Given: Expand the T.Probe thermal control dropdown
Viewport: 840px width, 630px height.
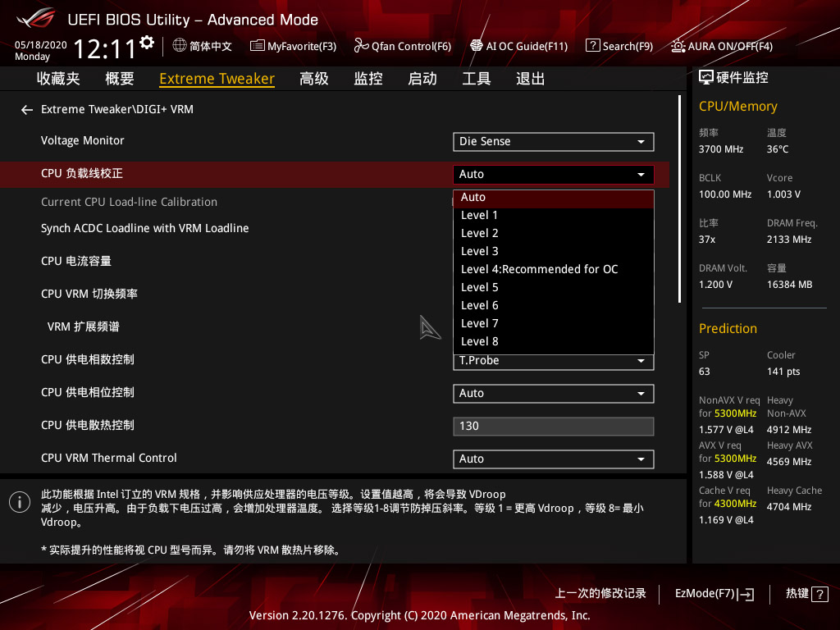Looking at the screenshot, I should (553, 360).
